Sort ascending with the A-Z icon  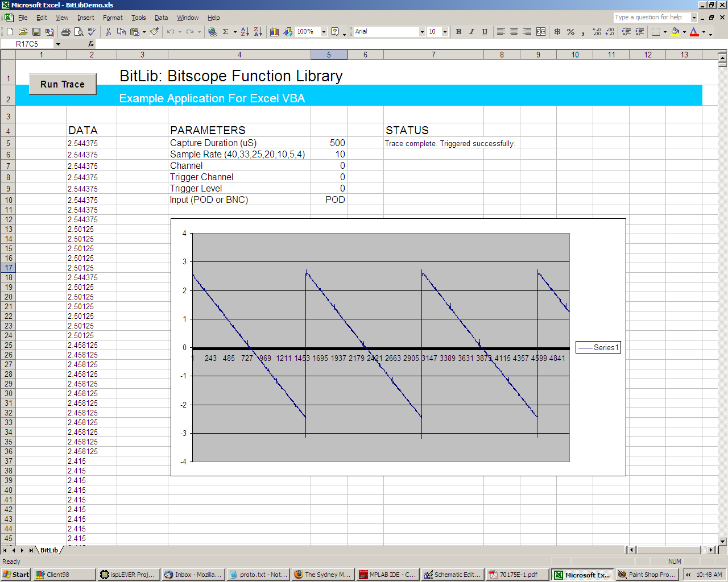pyautogui.click(x=245, y=32)
